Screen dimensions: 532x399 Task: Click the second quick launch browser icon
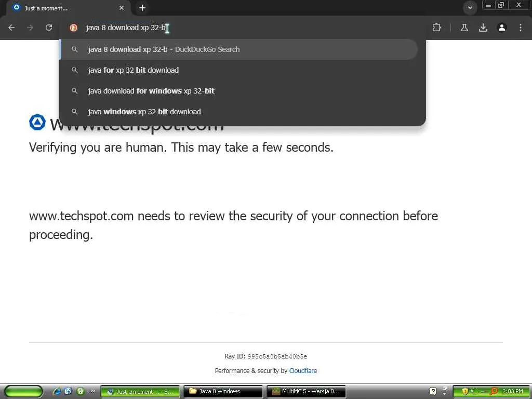(x=68, y=391)
